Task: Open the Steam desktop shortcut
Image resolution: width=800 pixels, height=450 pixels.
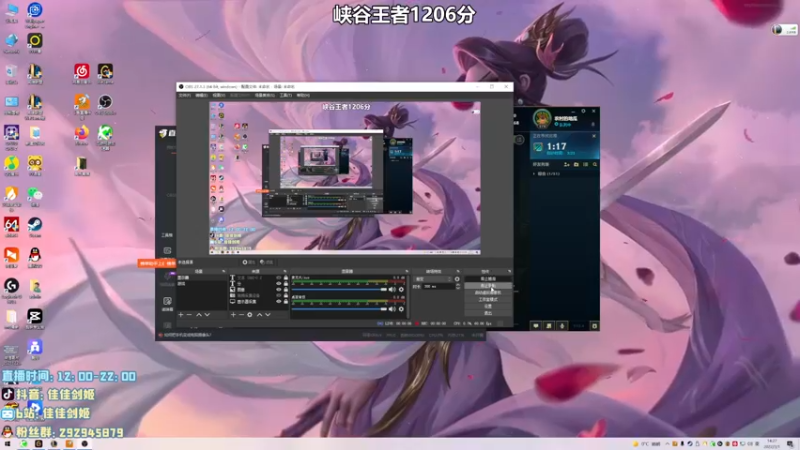Action: coord(35,224)
